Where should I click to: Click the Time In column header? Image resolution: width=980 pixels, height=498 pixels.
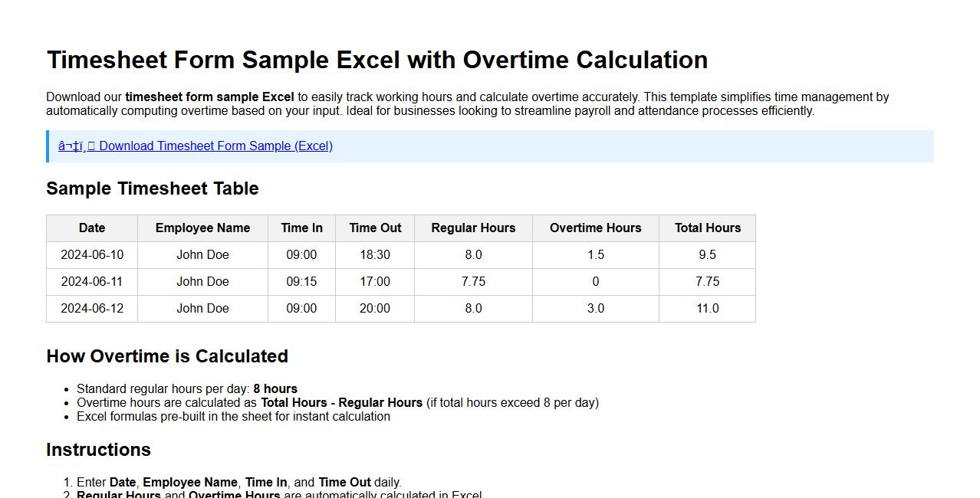301,228
